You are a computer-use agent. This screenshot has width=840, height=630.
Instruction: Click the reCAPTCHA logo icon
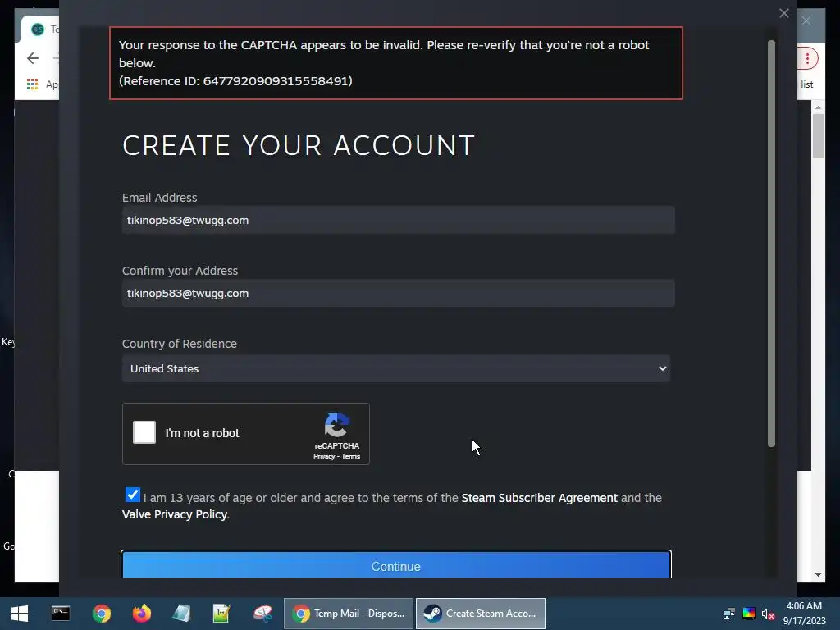(337, 426)
